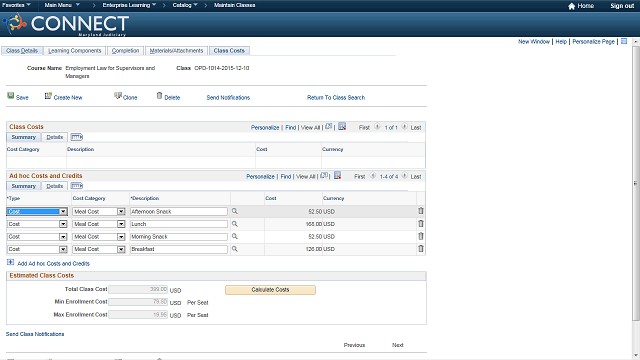Click Home icon in top bar
This screenshot has height=360, width=640.
pyautogui.click(x=571, y=6)
